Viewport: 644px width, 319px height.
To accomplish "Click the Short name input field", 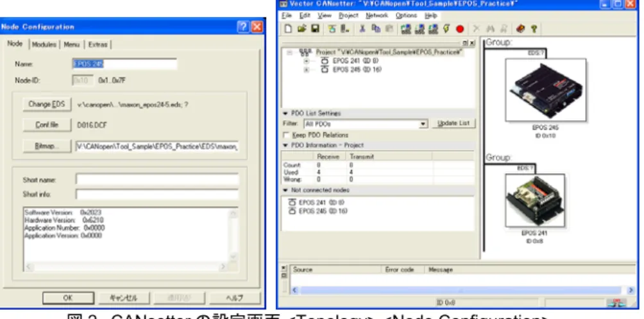I will click(157, 180).
